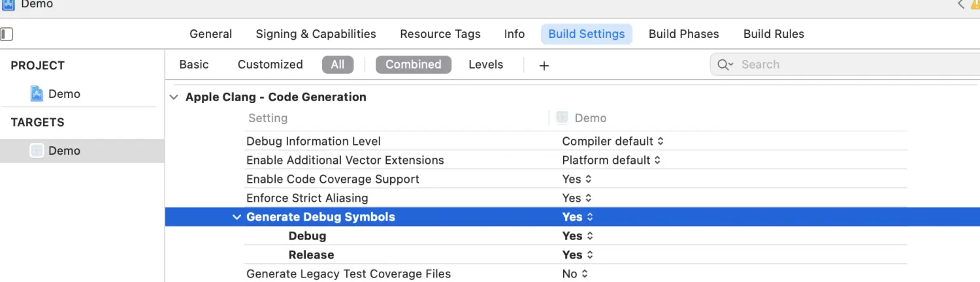Collapse the Apple Clang - Code Generation section
The height and width of the screenshot is (282, 980).
point(174,97)
